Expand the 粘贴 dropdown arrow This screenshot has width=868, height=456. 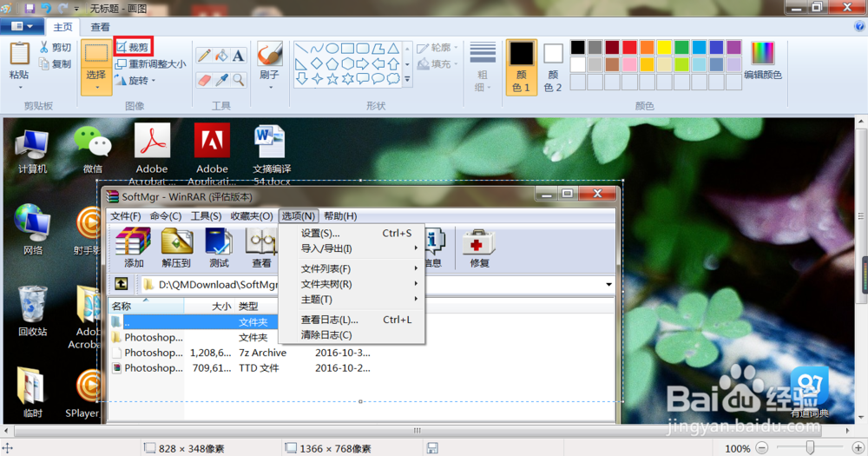click(20, 87)
